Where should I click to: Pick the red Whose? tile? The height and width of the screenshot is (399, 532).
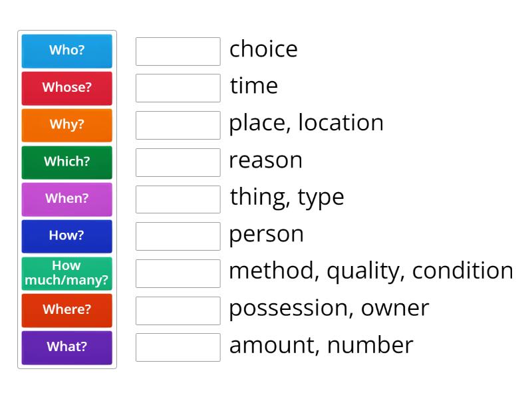pos(67,88)
